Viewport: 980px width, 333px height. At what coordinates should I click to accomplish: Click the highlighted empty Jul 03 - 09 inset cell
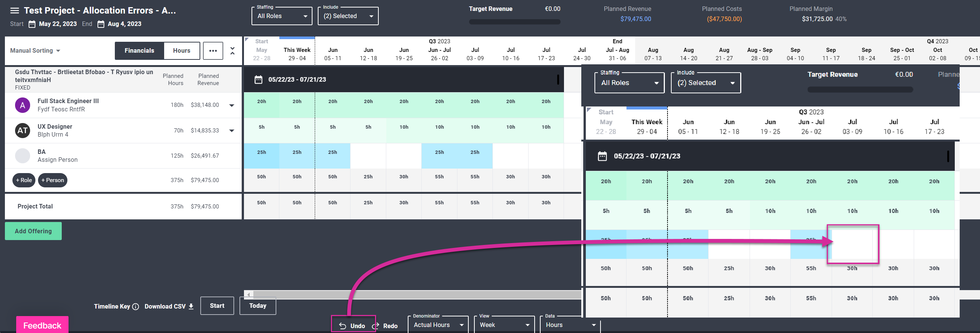point(852,244)
